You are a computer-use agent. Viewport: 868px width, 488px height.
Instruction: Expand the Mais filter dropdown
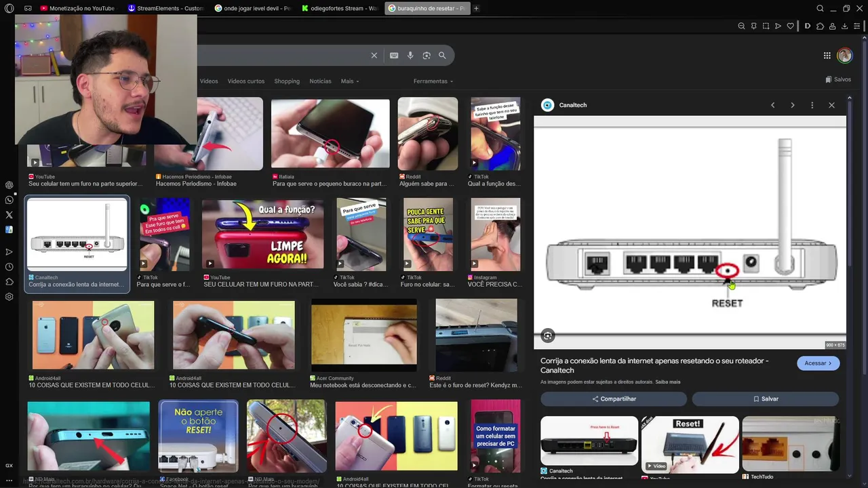point(350,81)
